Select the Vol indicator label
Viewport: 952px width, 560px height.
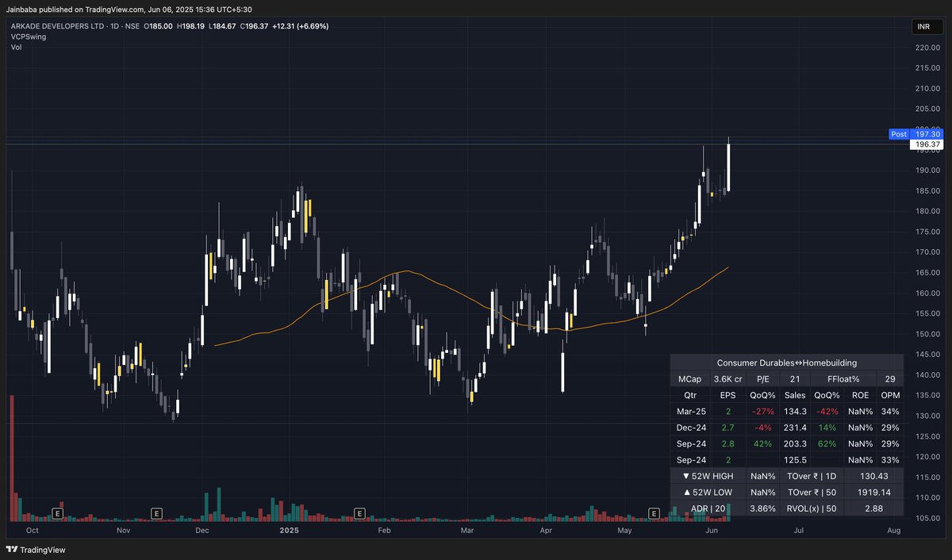click(x=16, y=47)
